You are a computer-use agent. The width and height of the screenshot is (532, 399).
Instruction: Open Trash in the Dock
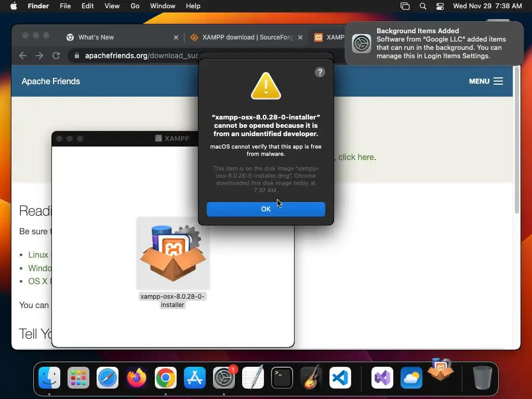click(x=482, y=377)
